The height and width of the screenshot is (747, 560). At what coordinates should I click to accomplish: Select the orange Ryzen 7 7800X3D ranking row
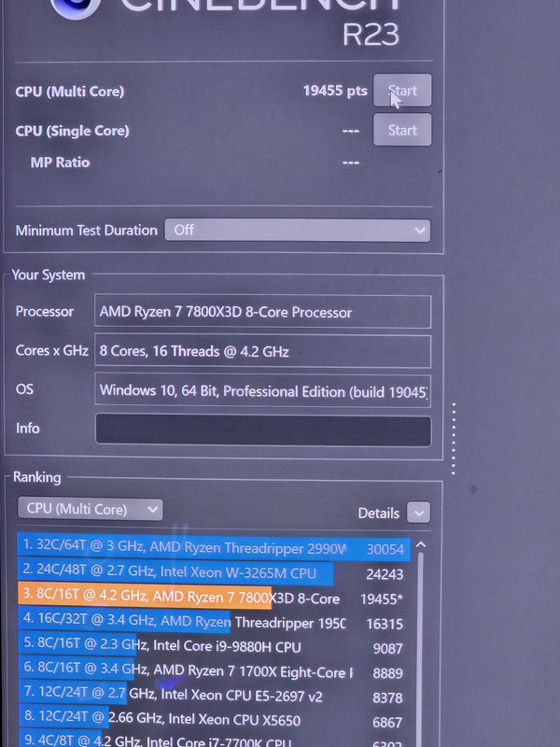(x=214, y=597)
